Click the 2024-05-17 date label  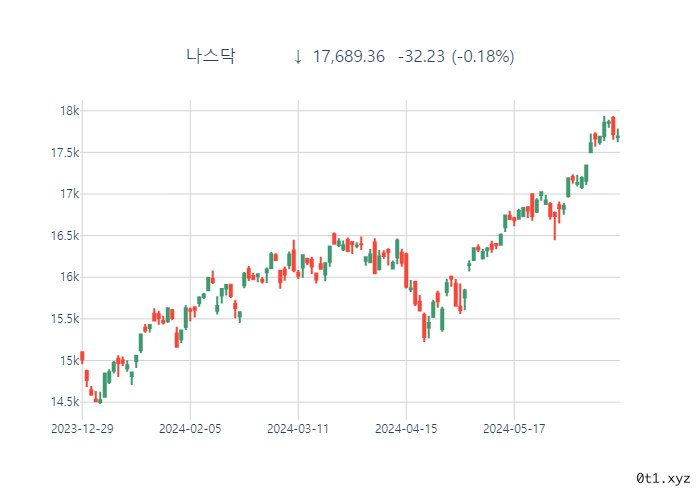point(514,429)
